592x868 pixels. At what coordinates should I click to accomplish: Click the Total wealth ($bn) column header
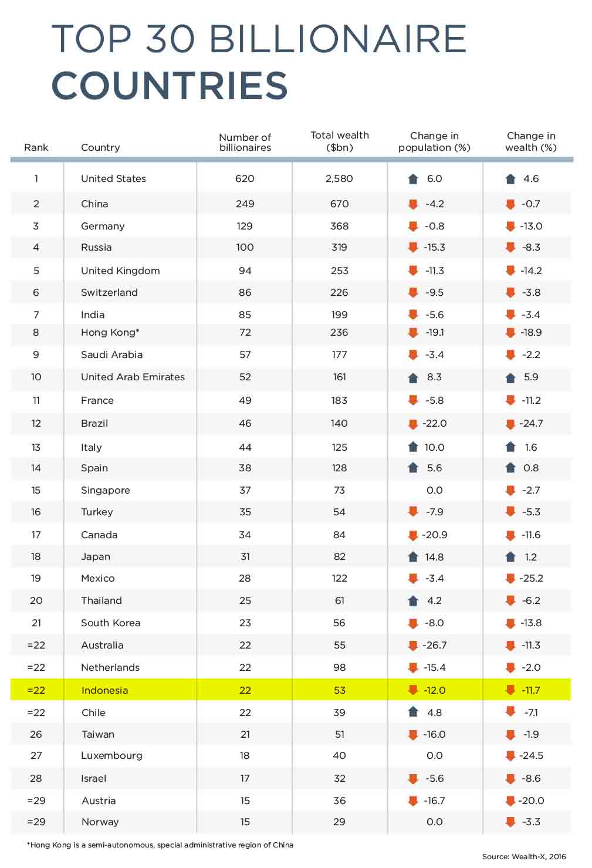click(x=340, y=141)
